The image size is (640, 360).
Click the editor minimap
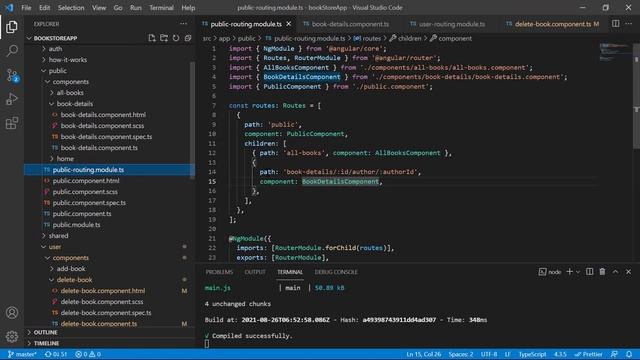pos(616,52)
